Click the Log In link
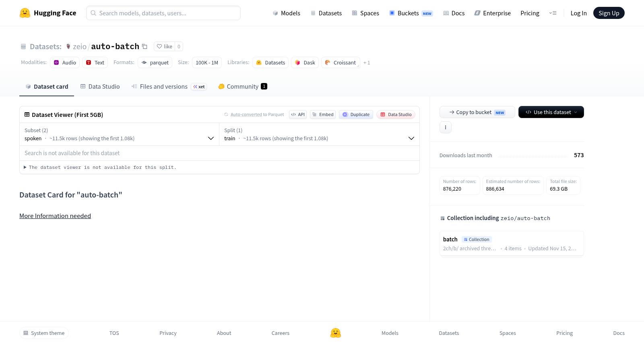Screen dimensions: 644x347 point(578,13)
